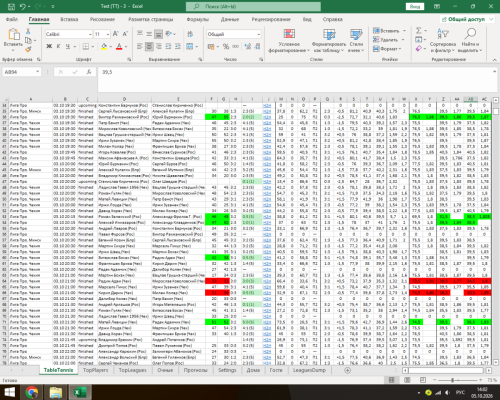Switch to the Формулы ribbon tab
The width and height of the screenshot is (500, 400).
(198, 19)
